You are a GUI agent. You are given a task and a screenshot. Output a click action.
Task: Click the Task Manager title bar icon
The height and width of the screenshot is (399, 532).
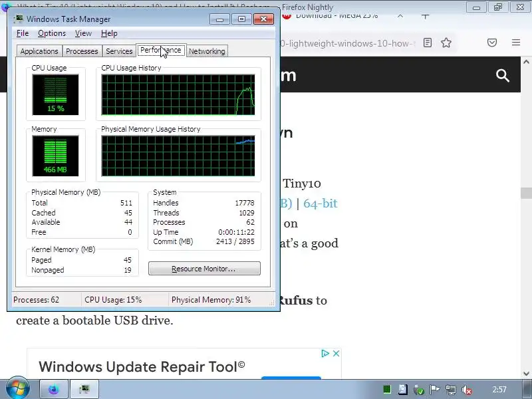[19, 19]
